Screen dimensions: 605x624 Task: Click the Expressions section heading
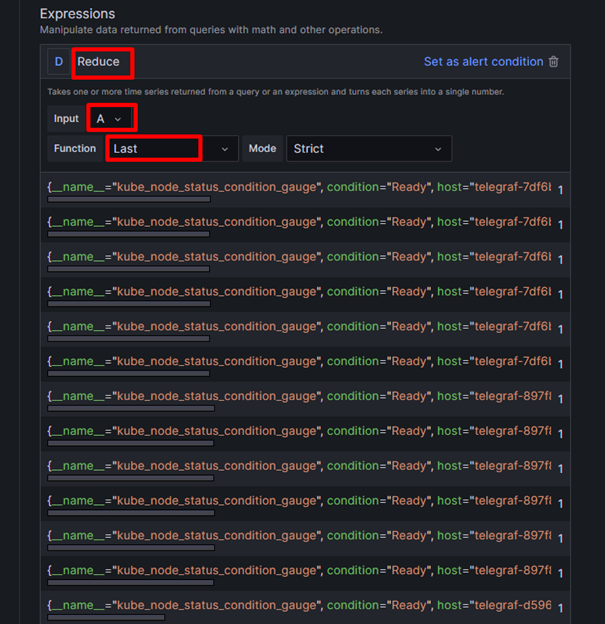(77, 14)
